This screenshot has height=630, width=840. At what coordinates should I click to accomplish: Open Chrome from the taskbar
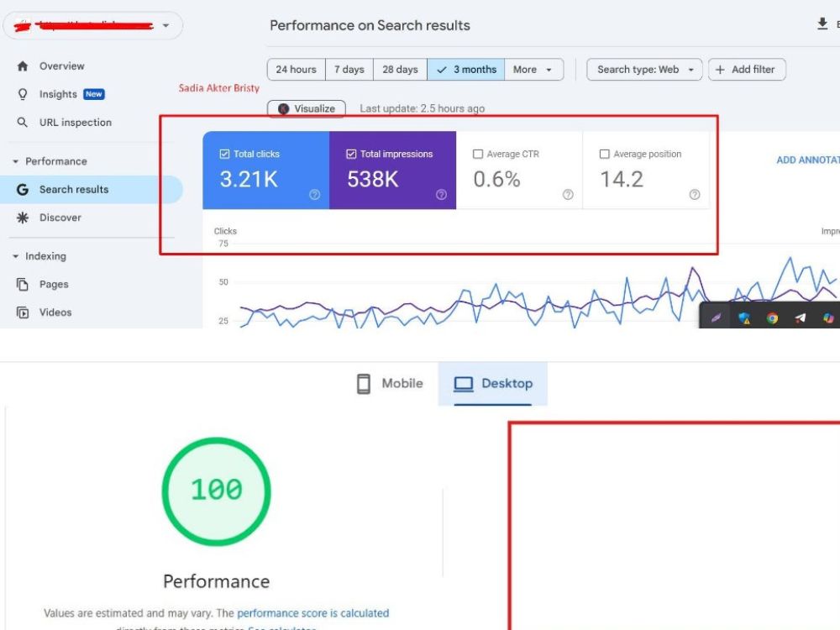(772, 318)
